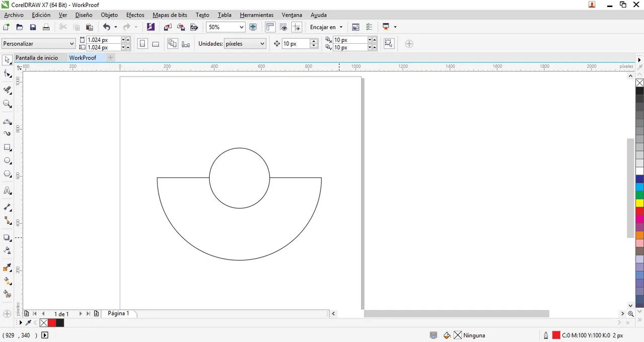Click the Open file icon

(20, 27)
